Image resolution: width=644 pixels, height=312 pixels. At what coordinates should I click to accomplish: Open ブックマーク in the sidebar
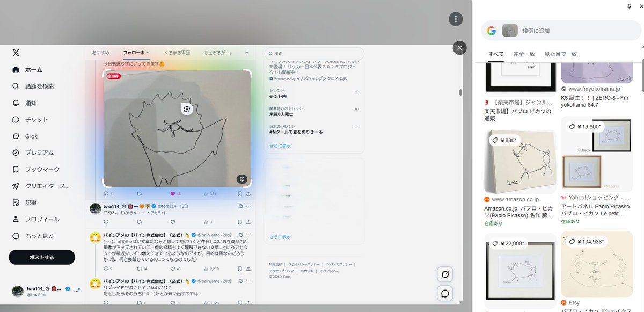(36, 170)
